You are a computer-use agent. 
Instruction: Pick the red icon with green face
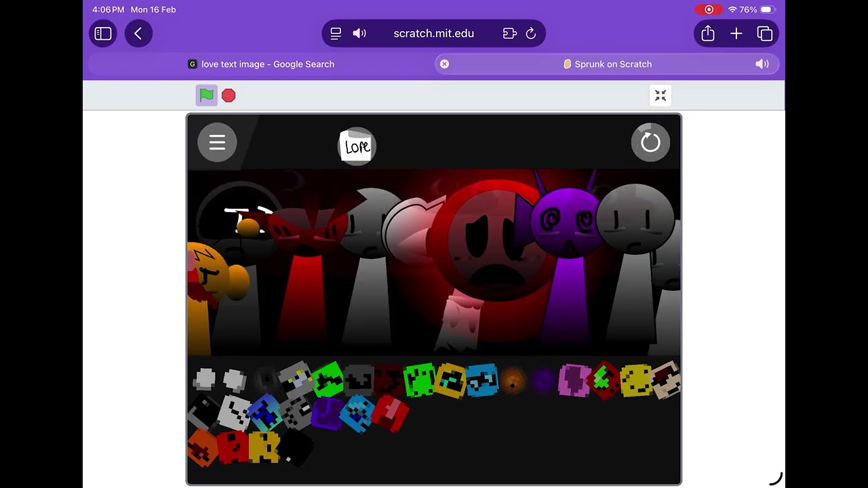pos(604,380)
